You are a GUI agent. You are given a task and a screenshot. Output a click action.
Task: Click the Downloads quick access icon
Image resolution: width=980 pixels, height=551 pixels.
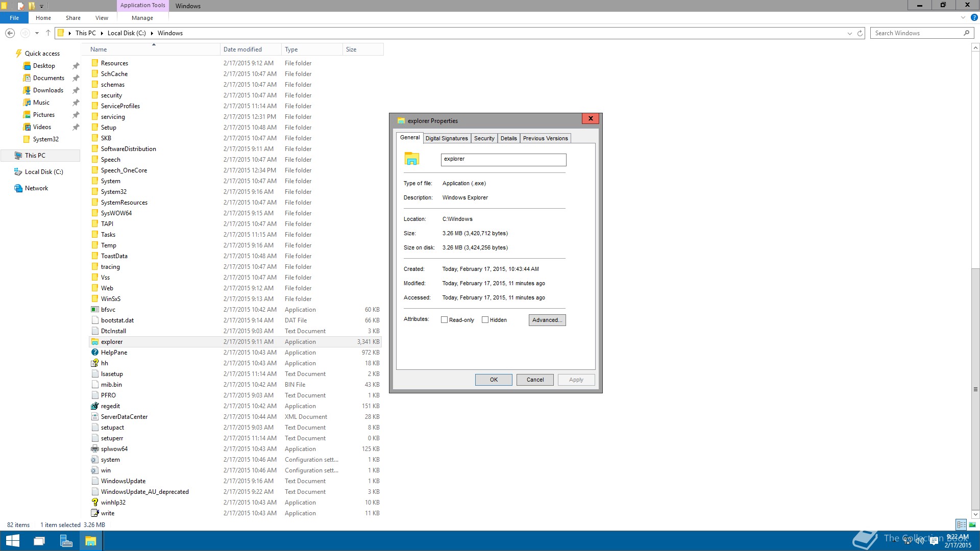pyautogui.click(x=27, y=90)
